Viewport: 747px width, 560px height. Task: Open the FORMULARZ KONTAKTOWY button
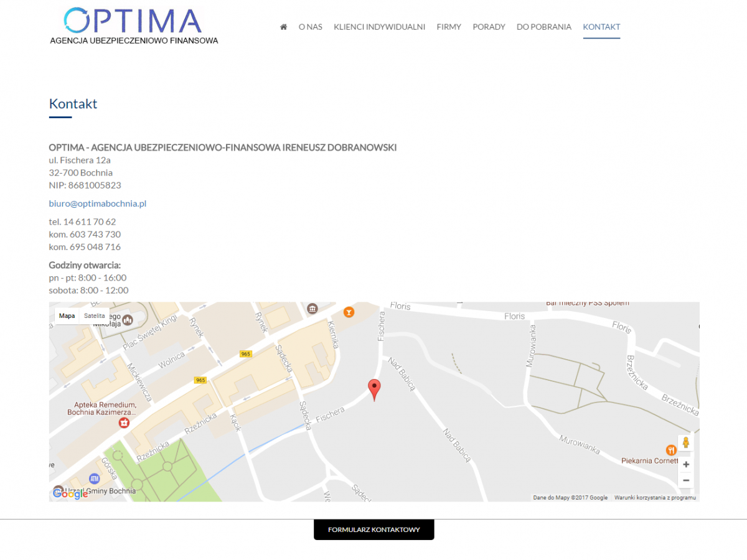tap(374, 530)
